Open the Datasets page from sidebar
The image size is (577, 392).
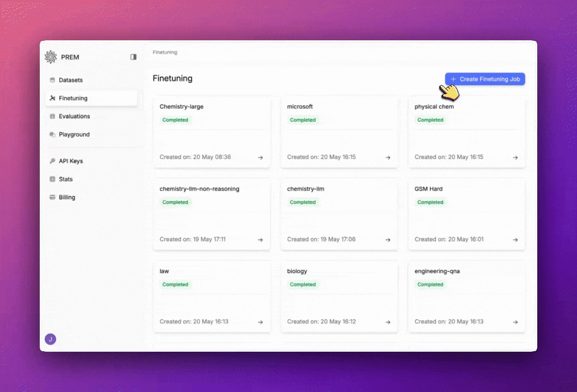point(71,79)
